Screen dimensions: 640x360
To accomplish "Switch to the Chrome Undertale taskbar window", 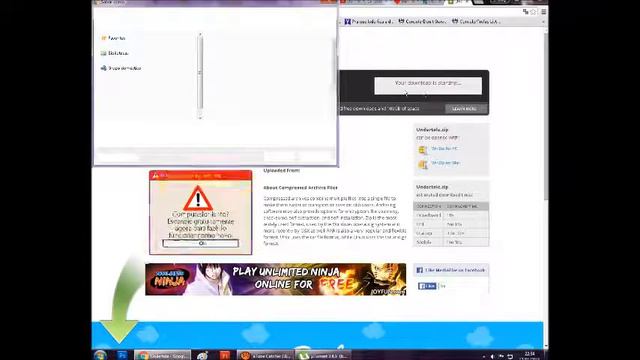I will [163, 356].
